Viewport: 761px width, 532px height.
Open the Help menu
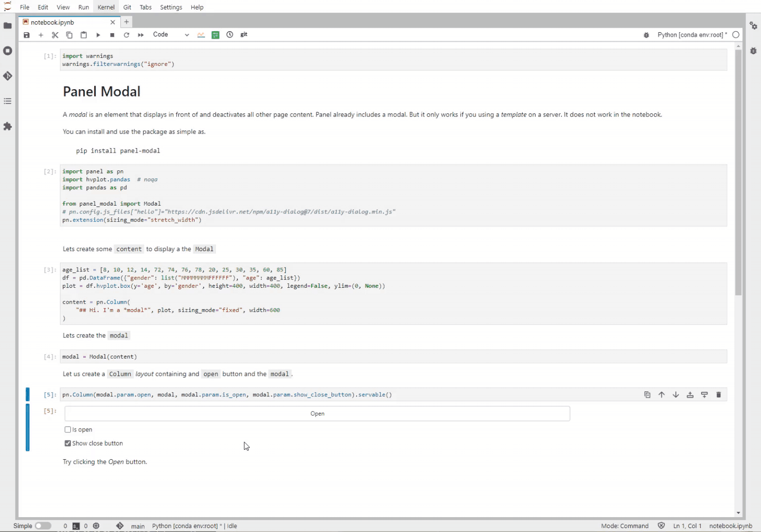coord(197,7)
